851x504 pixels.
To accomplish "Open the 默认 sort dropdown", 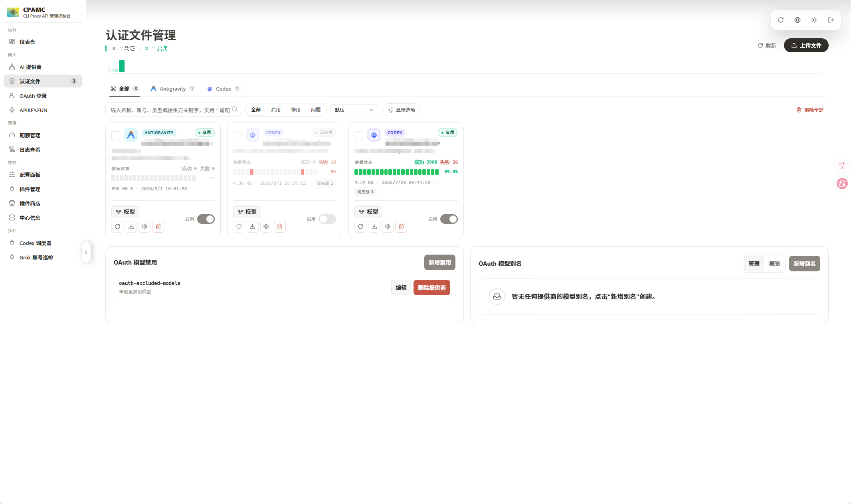I will 354,110.
